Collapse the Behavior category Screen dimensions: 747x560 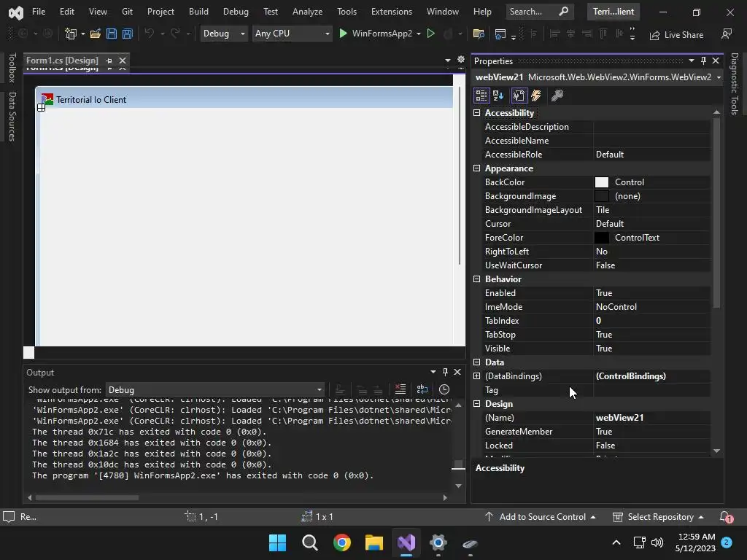tap(477, 279)
